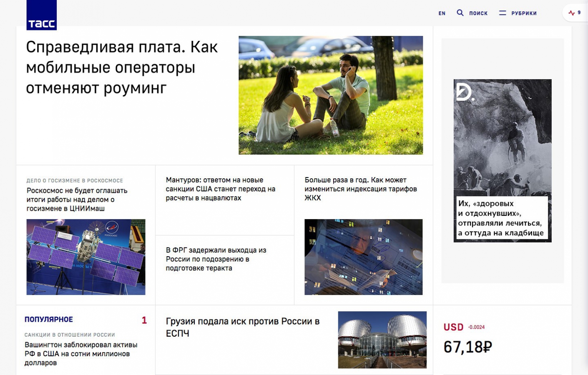The height and width of the screenshot is (375, 588).
Task: Open article about Georgia lawsuit in ECHR
Action: [242, 327]
